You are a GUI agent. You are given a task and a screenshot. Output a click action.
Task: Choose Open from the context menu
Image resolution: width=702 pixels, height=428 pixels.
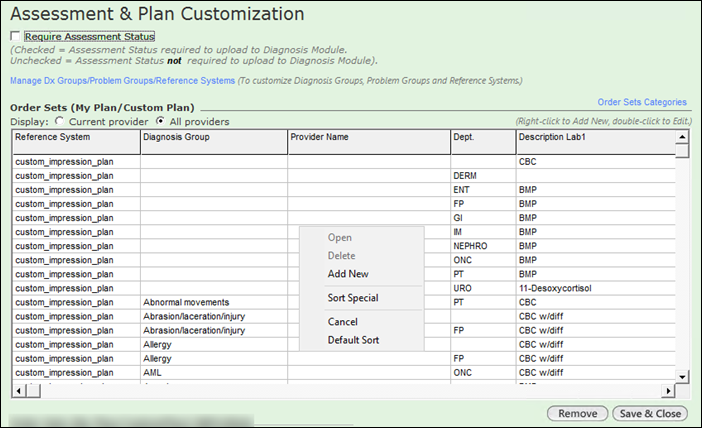[340, 238]
